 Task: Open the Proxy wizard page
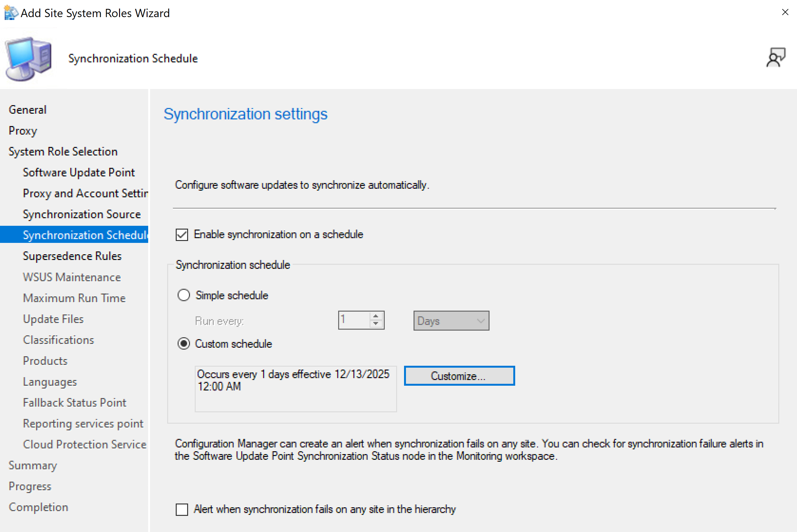23,130
